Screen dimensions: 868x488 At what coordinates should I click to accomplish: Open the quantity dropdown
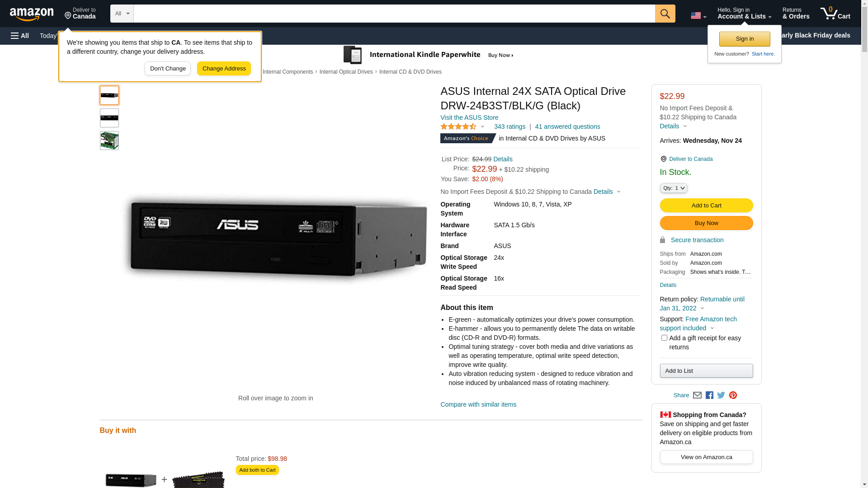674,188
